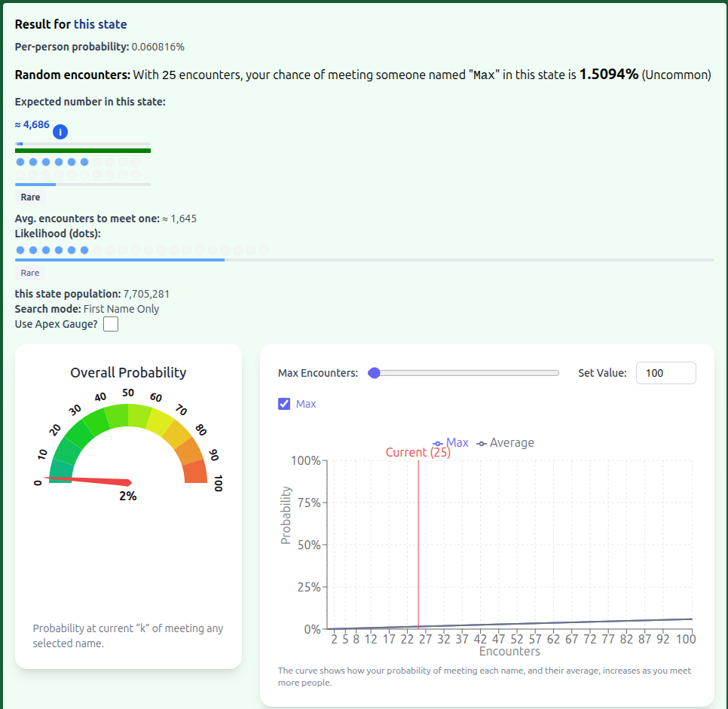Viewport: 728px width, 709px height.
Task: Open the "this state" link in heading
Action: click(100, 25)
